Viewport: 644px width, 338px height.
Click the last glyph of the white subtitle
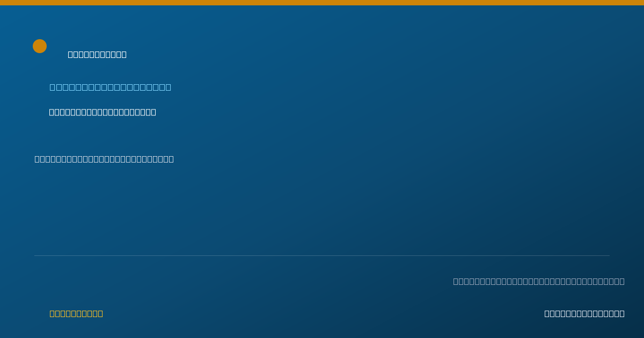click(153, 112)
